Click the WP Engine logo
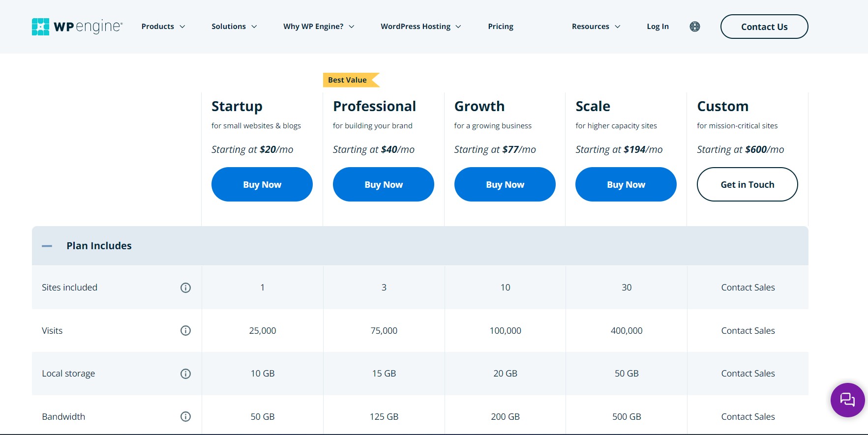The image size is (868, 435). click(x=77, y=27)
